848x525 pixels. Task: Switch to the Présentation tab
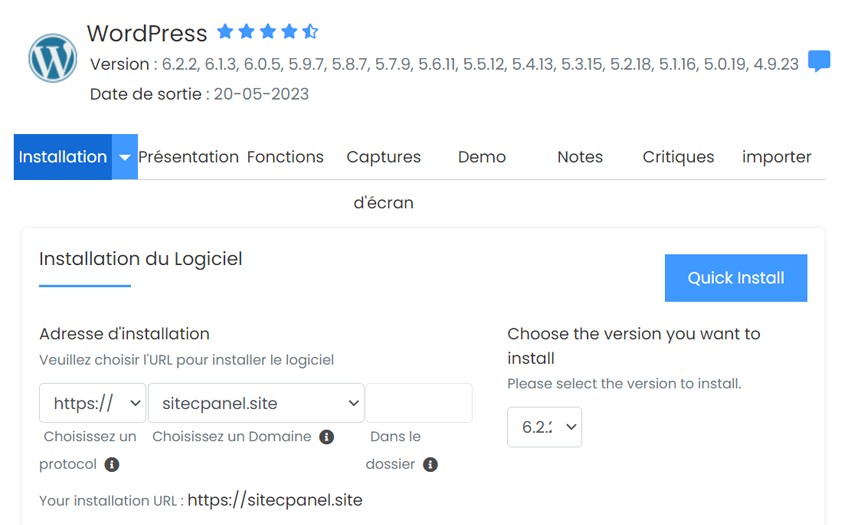pos(188,157)
